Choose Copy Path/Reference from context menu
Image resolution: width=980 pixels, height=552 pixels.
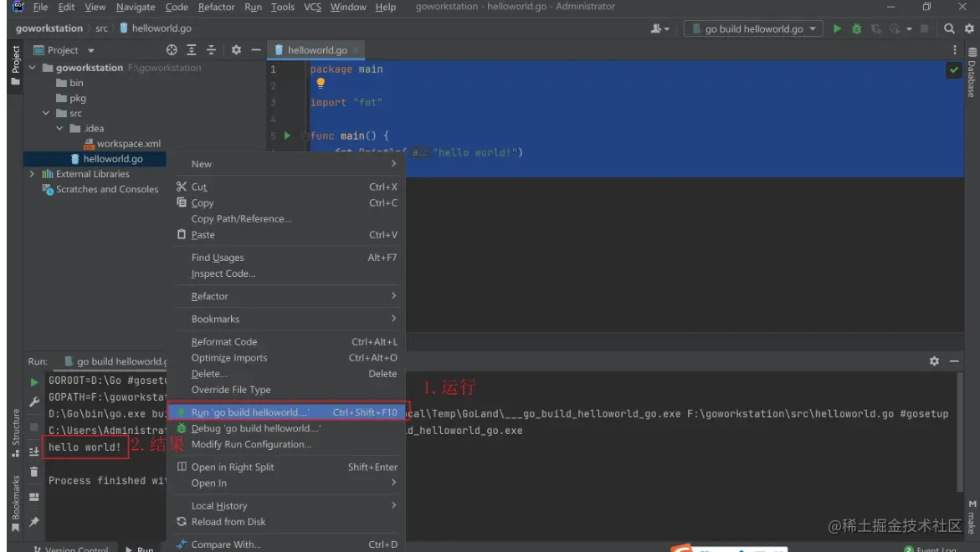click(x=288, y=218)
